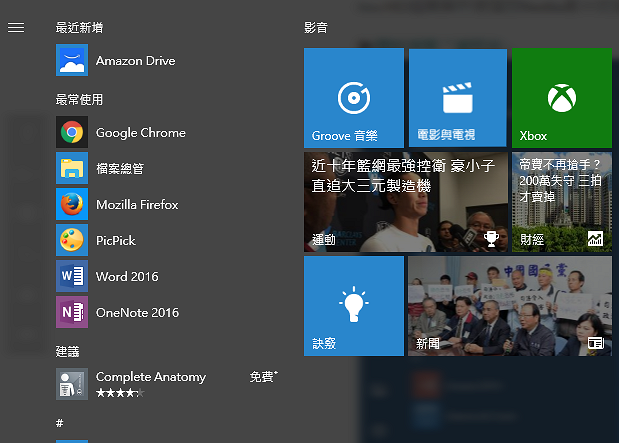Launch Mozilla Firefox via its icon
The width and height of the screenshot is (619, 443).
(72, 204)
